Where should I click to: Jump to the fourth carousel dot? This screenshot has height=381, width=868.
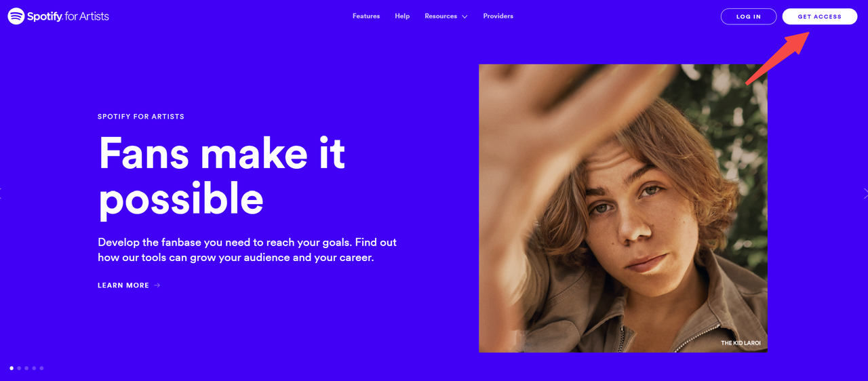34,368
